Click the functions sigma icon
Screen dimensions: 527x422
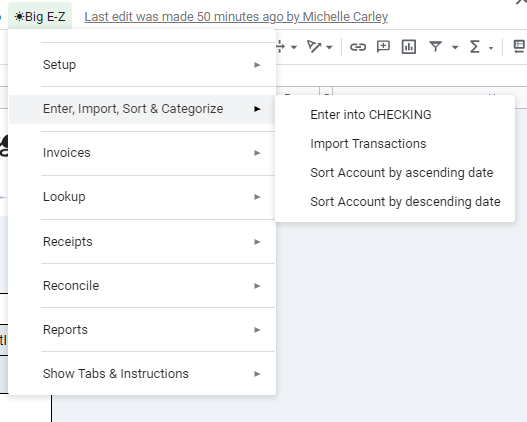coord(474,47)
